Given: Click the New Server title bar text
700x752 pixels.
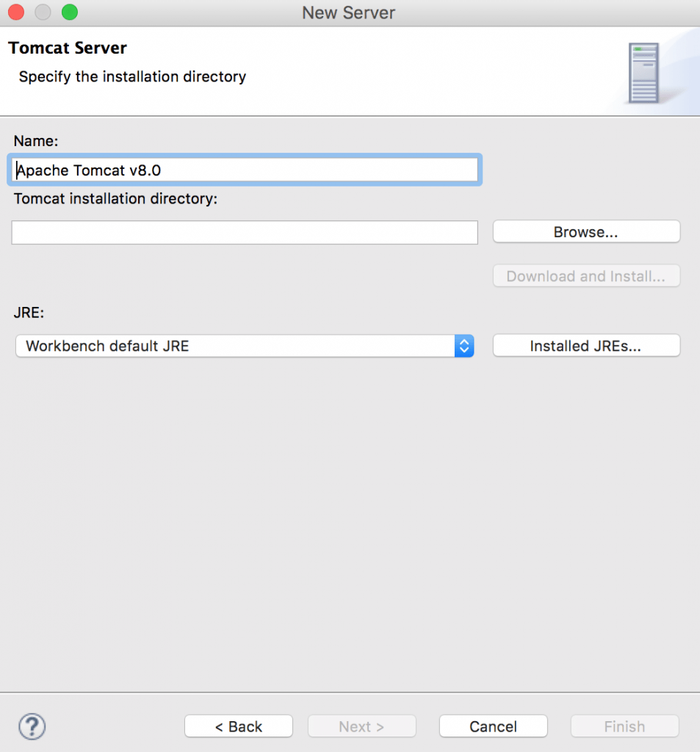Looking at the screenshot, I should tap(348, 12).
